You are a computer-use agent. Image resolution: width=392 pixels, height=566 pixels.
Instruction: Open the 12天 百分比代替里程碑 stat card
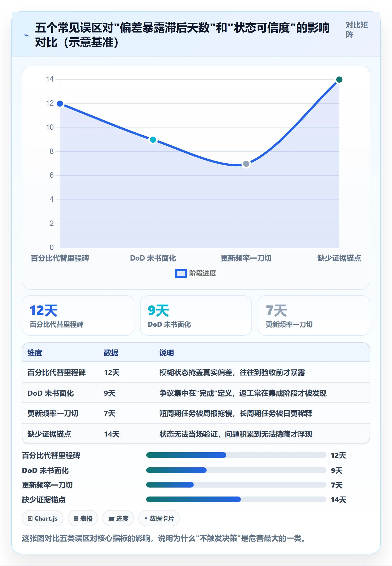(x=78, y=316)
